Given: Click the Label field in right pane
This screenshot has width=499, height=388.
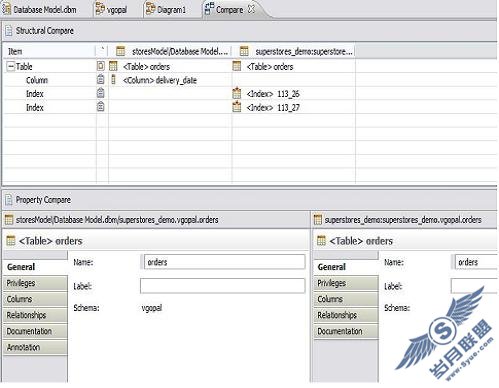Looking at the screenshot, I should point(474,286).
